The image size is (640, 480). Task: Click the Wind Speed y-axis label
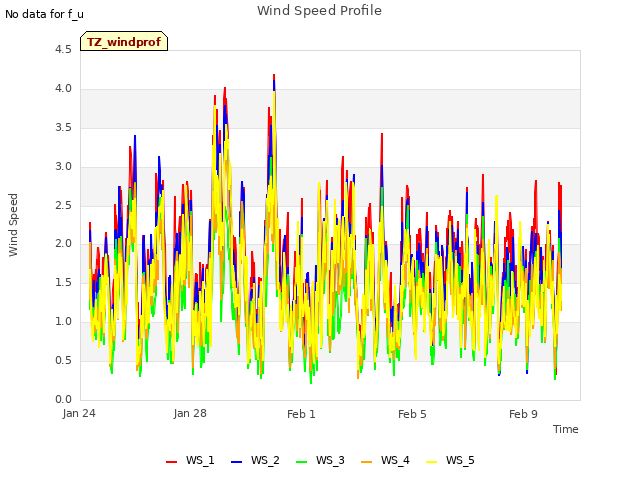[x=13, y=225]
